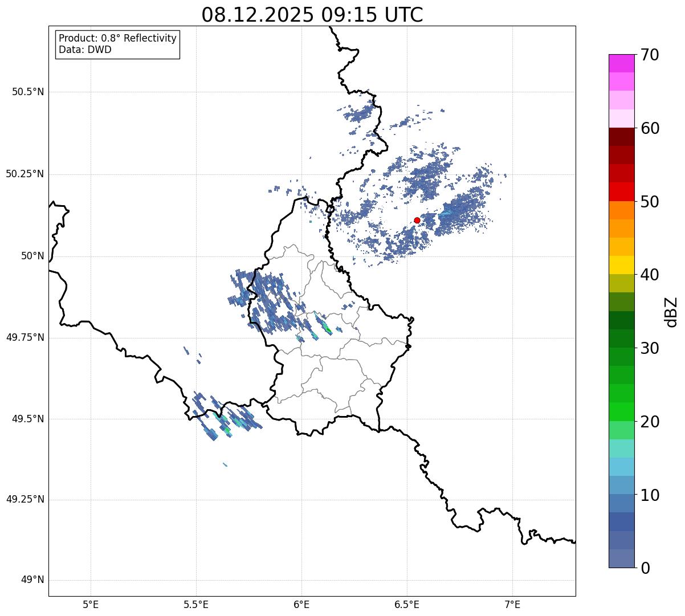The height and width of the screenshot is (616, 685).
Task: Click the colorbar tick label 10
Action: pos(650,495)
